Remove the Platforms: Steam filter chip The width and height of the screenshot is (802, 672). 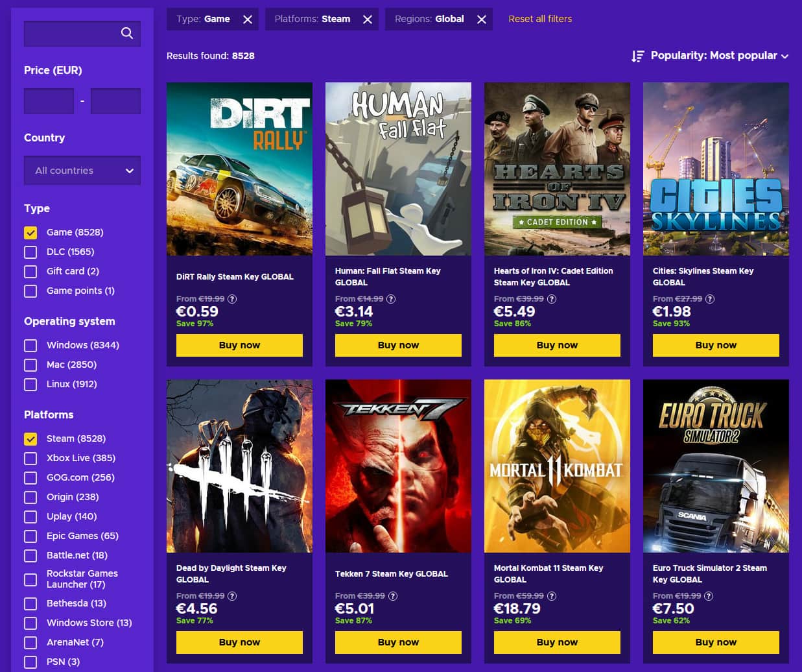point(367,19)
